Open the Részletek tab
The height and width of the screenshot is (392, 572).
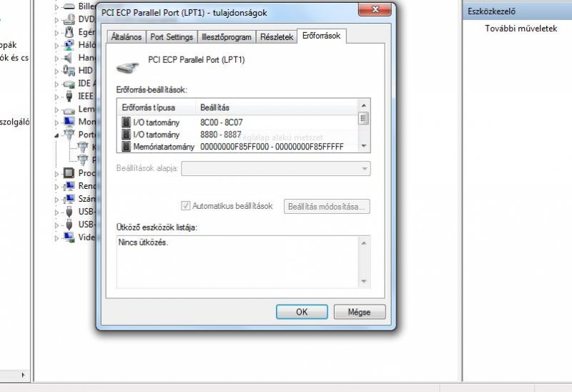(x=277, y=37)
